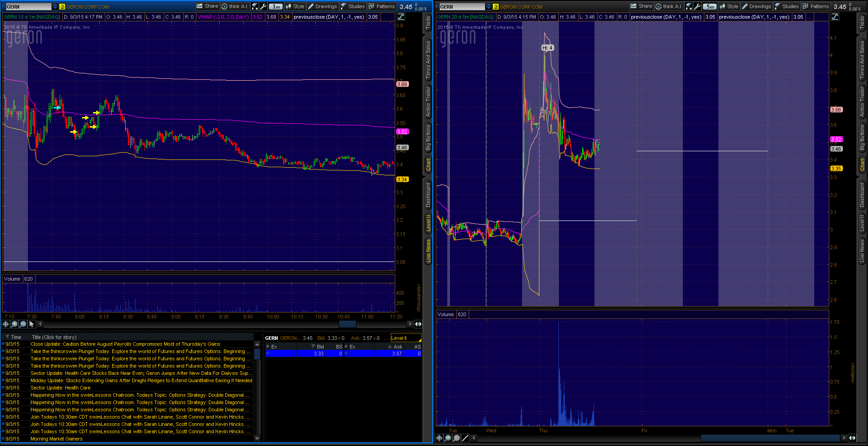Open chart settings wrench on left chart
This screenshot has width=868, height=446.
[x=263, y=6]
